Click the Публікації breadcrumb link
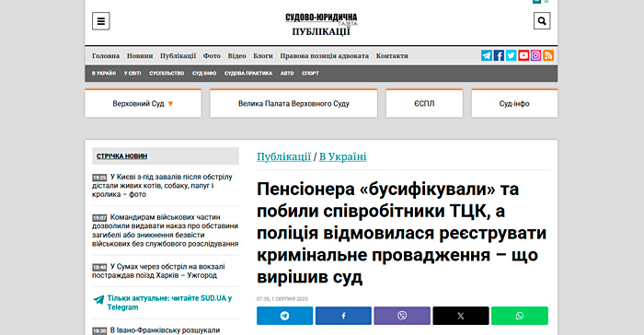Screen dimensions: 644x335 click(283, 156)
